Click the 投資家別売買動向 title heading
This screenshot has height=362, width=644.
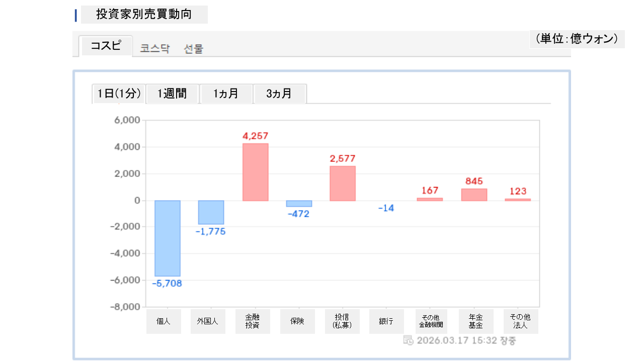pos(144,15)
